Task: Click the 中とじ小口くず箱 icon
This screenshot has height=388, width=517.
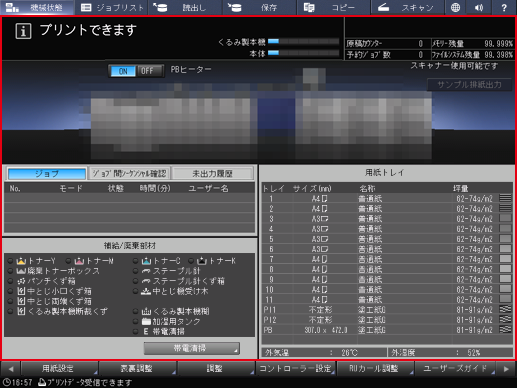Action: [21, 291]
